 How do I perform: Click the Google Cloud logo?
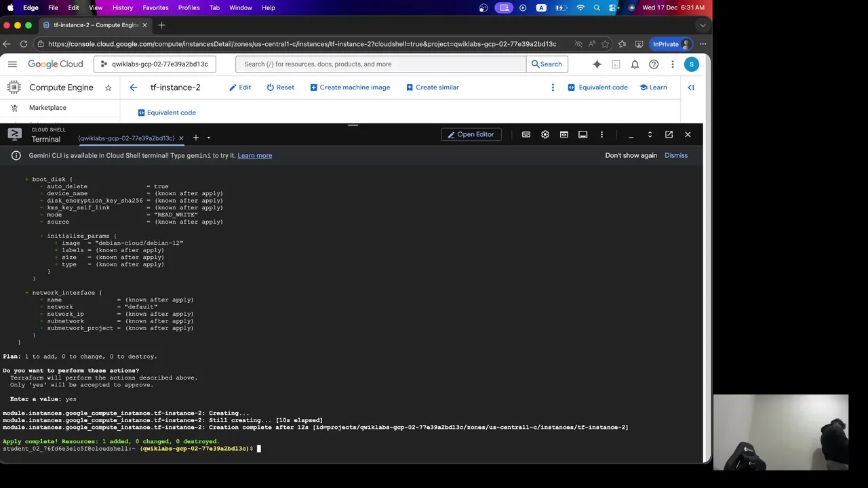click(56, 64)
